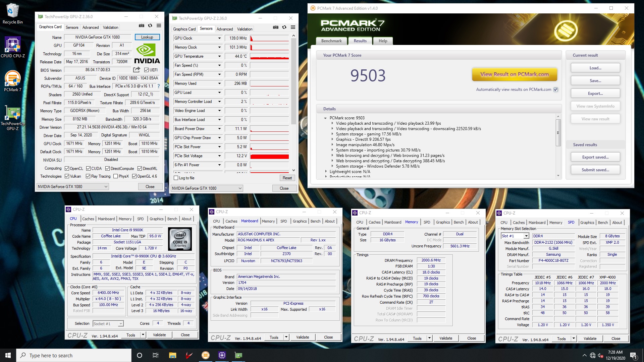Screen dimensions: 644x362
Task: Open GPU selector dropdown in Sensors window
Action: pyautogui.click(x=207, y=188)
